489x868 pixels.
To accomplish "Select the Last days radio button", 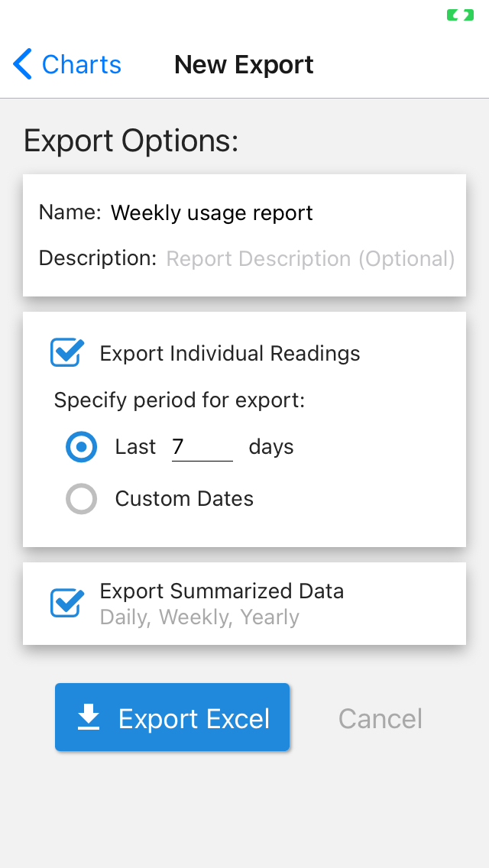I will (x=81, y=447).
